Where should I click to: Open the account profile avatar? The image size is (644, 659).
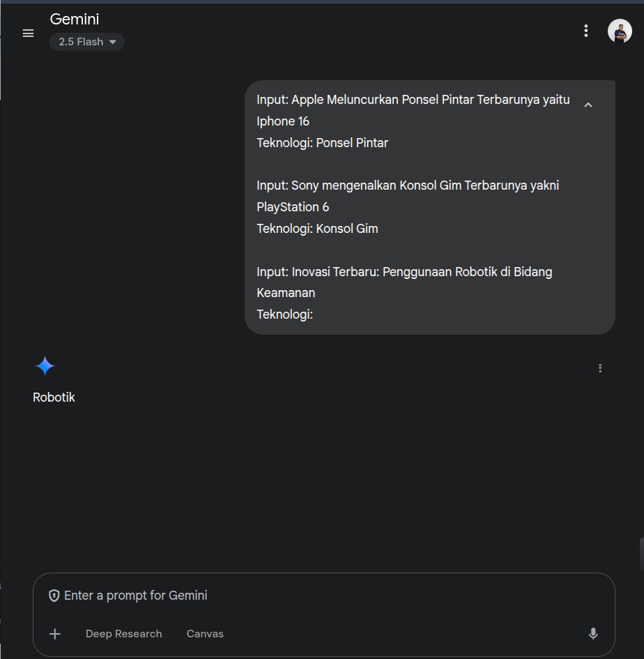[x=620, y=31]
